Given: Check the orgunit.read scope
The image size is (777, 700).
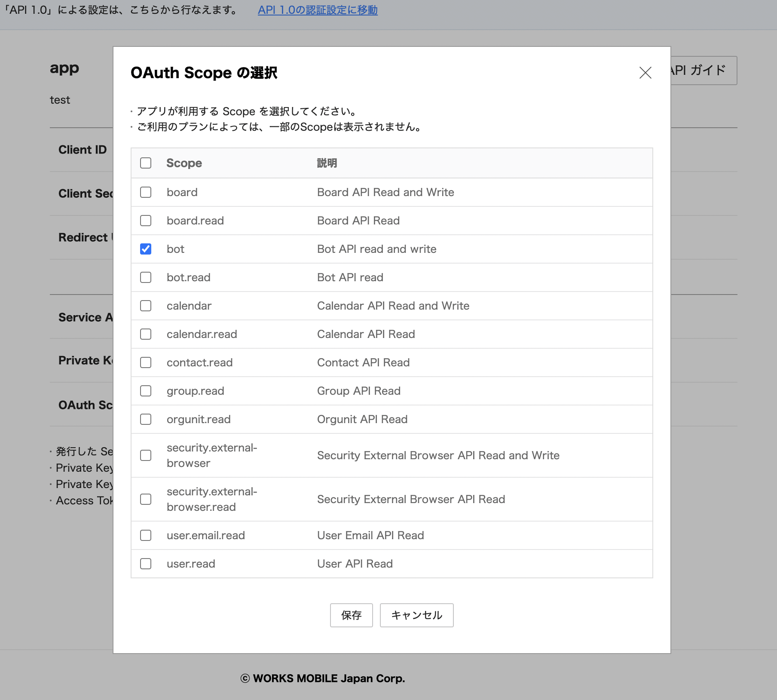Looking at the screenshot, I should [x=146, y=419].
